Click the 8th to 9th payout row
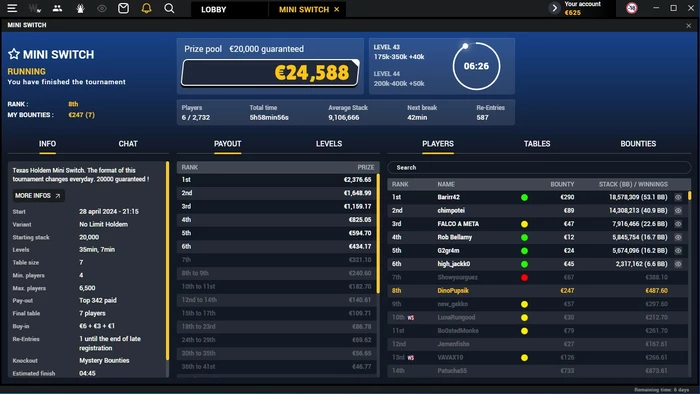The width and height of the screenshot is (700, 394). click(x=277, y=273)
